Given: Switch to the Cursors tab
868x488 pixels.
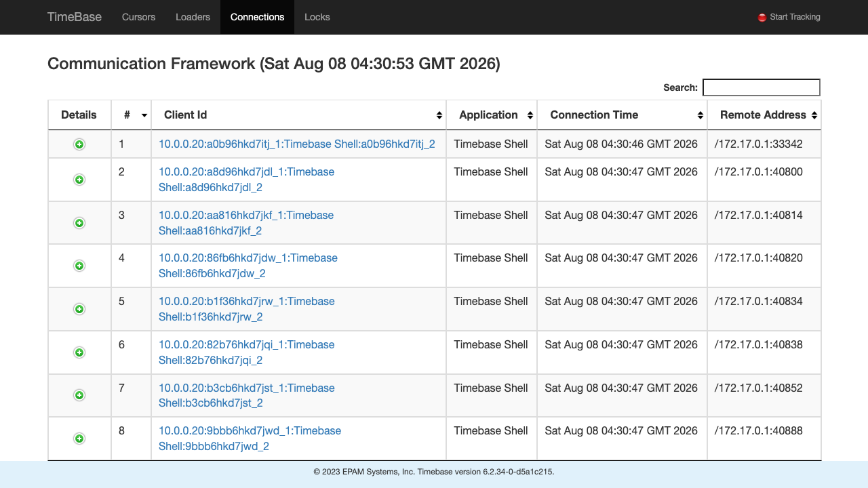Looking at the screenshot, I should click(x=139, y=17).
